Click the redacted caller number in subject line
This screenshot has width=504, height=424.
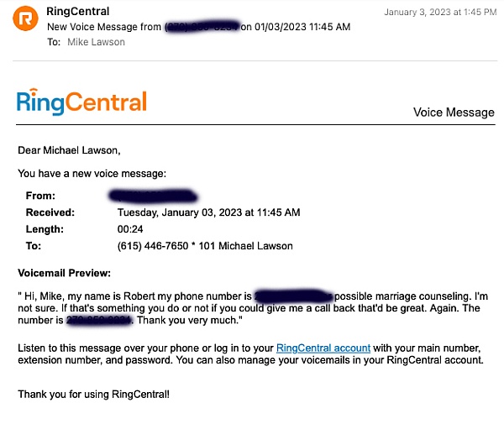[202, 27]
